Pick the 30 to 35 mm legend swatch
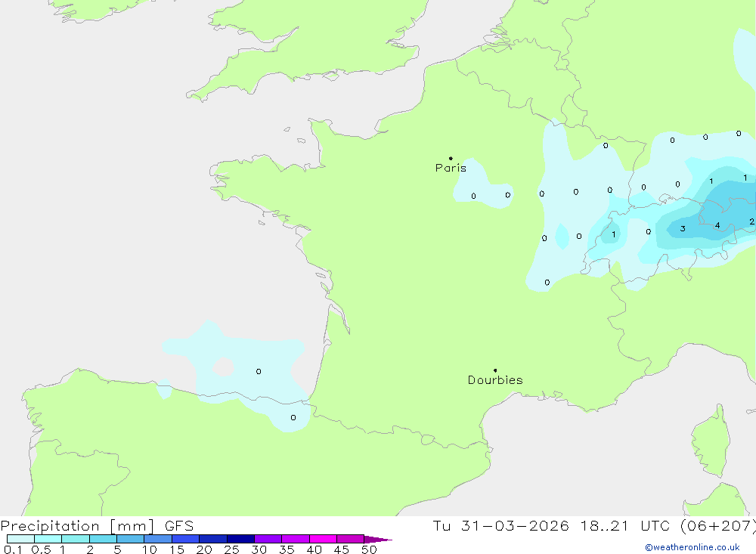Viewport: 756px width, 554px height. 268,539
